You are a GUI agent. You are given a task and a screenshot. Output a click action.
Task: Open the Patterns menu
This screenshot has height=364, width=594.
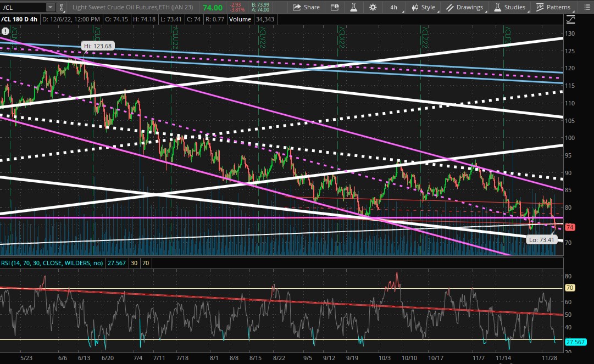[553, 7]
